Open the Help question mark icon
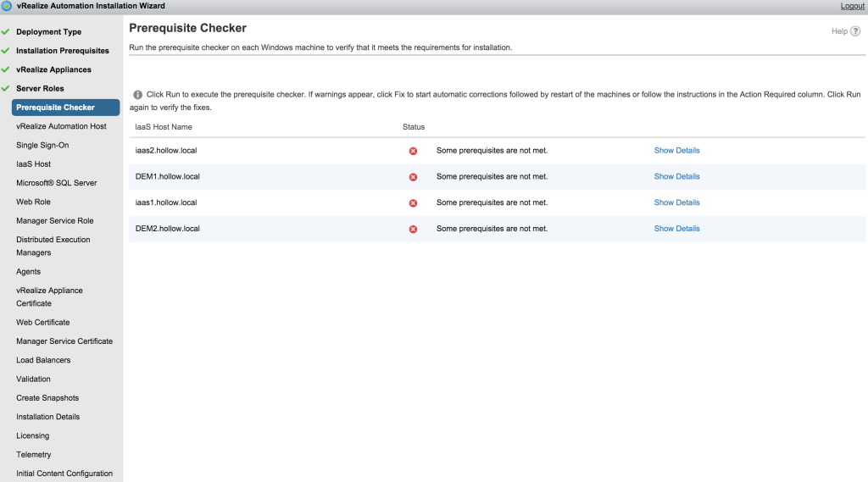Viewport: 868px width, 482px height. click(855, 31)
